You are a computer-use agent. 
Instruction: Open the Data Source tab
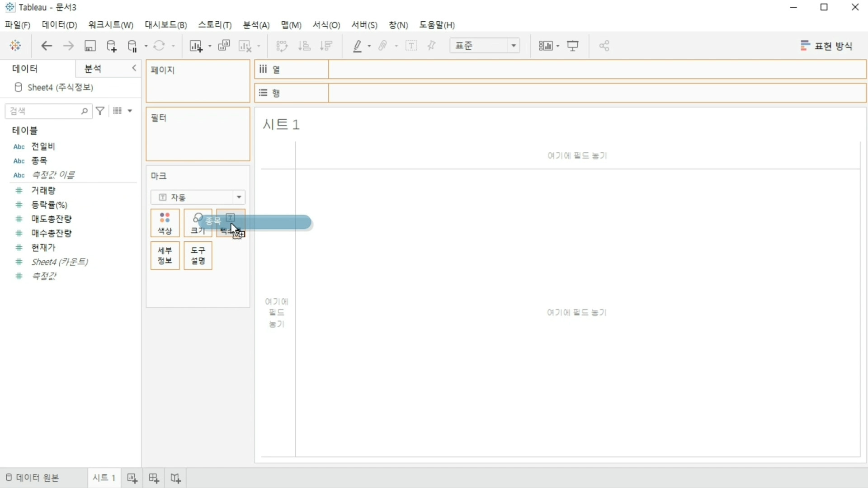click(x=33, y=478)
